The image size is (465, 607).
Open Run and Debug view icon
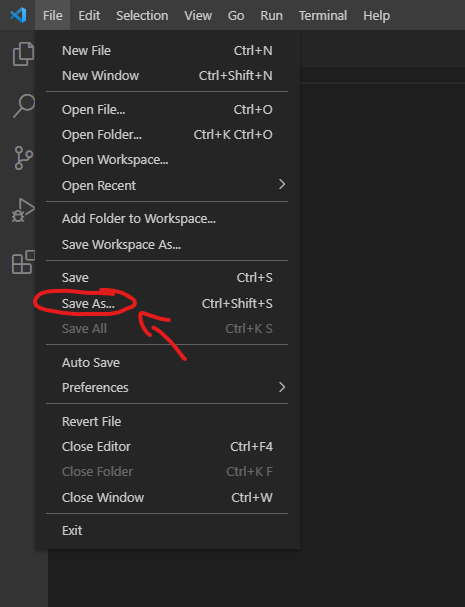pyautogui.click(x=23, y=210)
